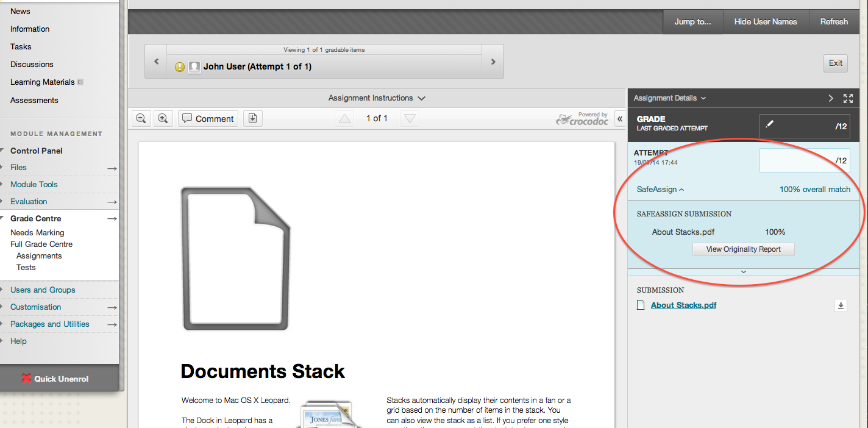This screenshot has height=428, width=868.
Task: Open the Information menu item
Action: click(x=30, y=29)
